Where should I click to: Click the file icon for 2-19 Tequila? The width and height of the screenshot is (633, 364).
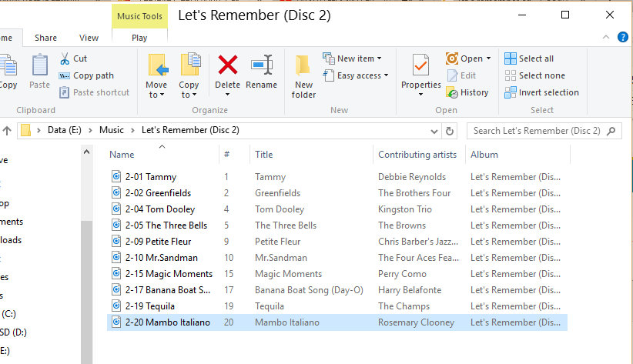[x=116, y=306]
